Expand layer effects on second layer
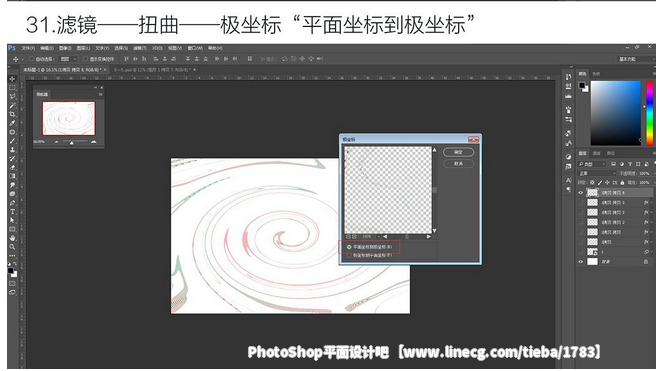 pos(651,202)
